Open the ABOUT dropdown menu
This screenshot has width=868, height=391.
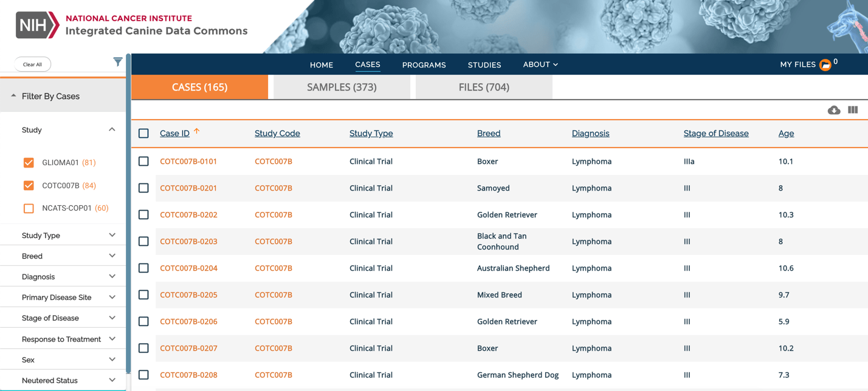[540, 64]
